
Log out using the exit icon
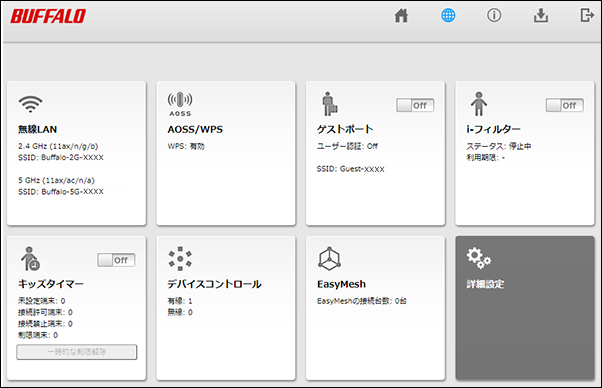coord(587,15)
